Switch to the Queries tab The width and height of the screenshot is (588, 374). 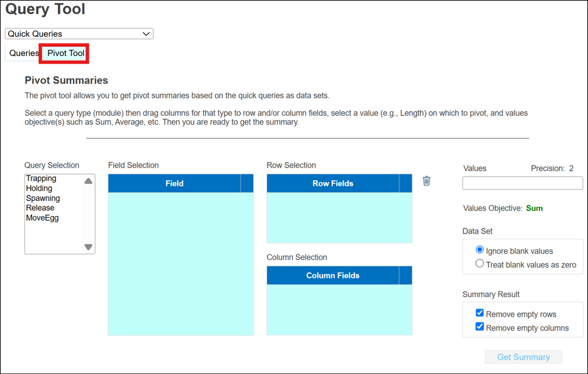tap(23, 54)
